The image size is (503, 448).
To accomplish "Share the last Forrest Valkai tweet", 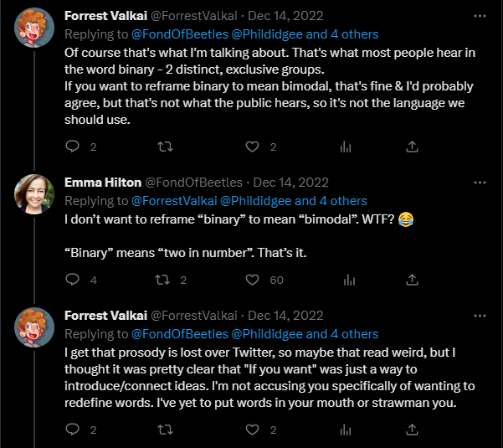I will pos(412,429).
